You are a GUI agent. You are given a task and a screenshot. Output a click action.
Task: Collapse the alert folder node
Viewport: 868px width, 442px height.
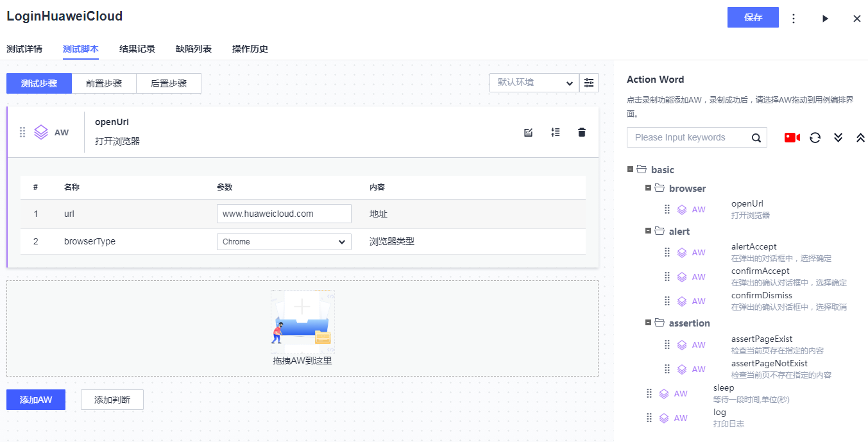[649, 231]
